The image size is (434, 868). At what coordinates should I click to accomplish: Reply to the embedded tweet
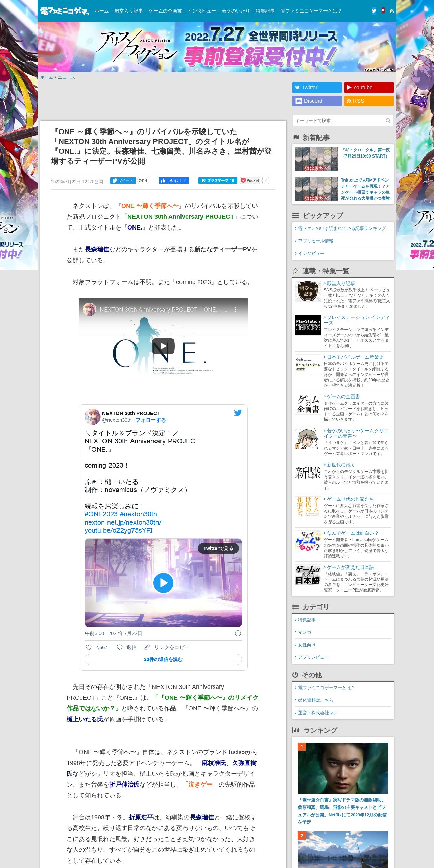pos(126,647)
